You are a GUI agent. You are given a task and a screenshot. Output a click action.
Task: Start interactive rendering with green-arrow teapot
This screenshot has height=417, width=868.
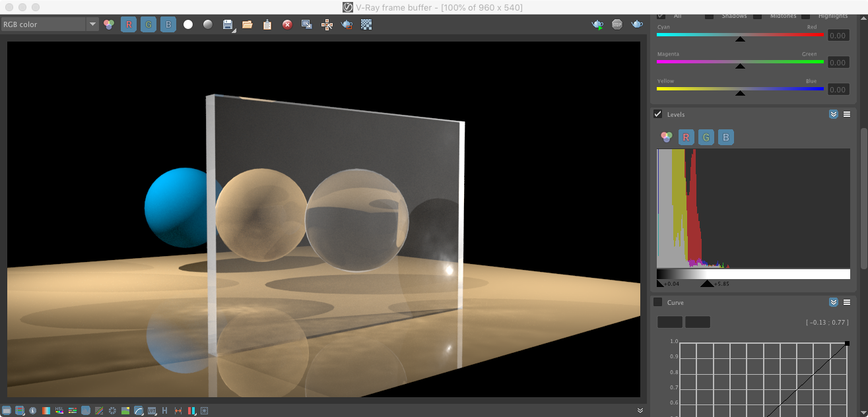pos(597,24)
